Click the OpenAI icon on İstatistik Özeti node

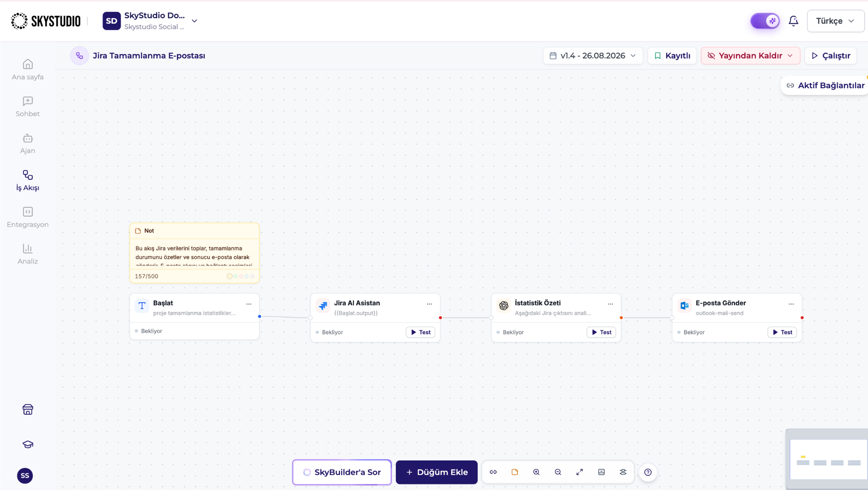pyautogui.click(x=504, y=306)
